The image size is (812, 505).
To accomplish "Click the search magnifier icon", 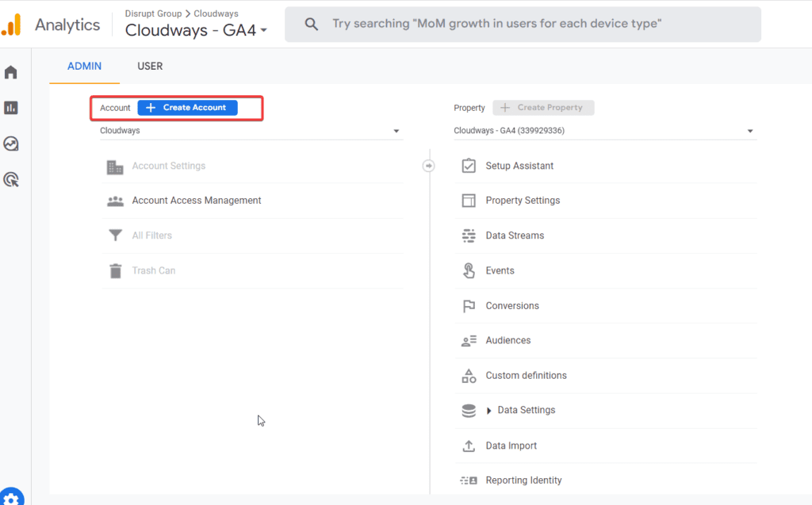I will click(x=311, y=24).
